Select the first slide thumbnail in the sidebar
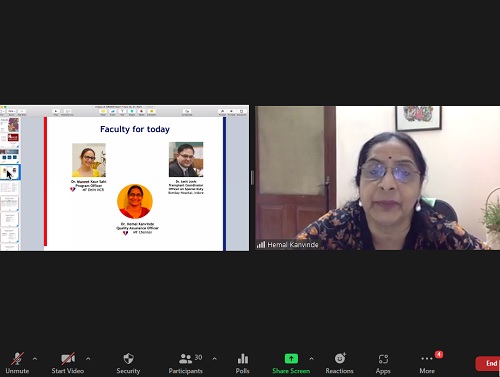Viewport: 500px width, 377px height. (x=10, y=125)
